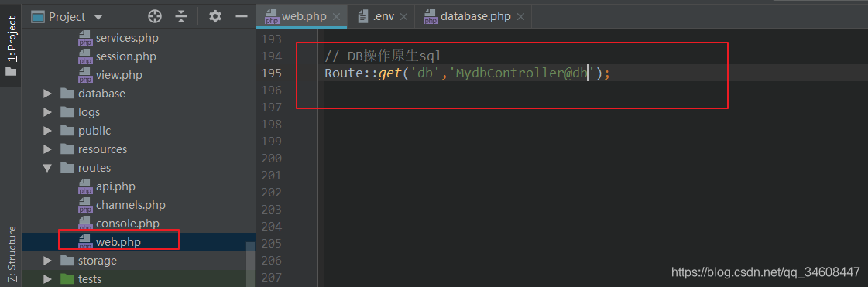The height and width of the screenshot is (287, 868).
Task: Click the PHP file icon of console.php
Action: point(85,224)
